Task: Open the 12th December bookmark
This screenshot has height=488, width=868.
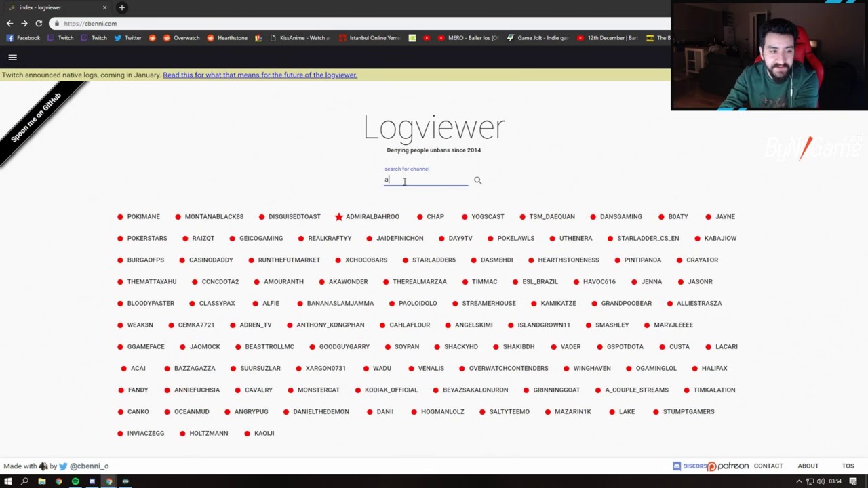Action: pos(607,38)
